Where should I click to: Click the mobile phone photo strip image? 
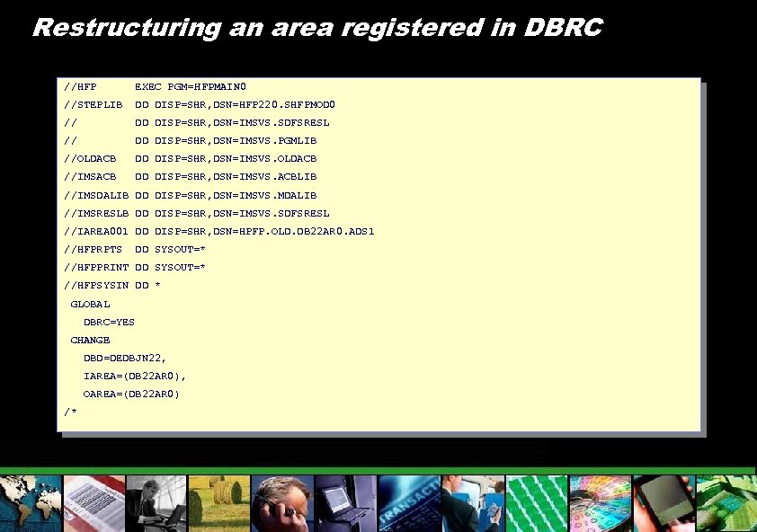point(663,503)
